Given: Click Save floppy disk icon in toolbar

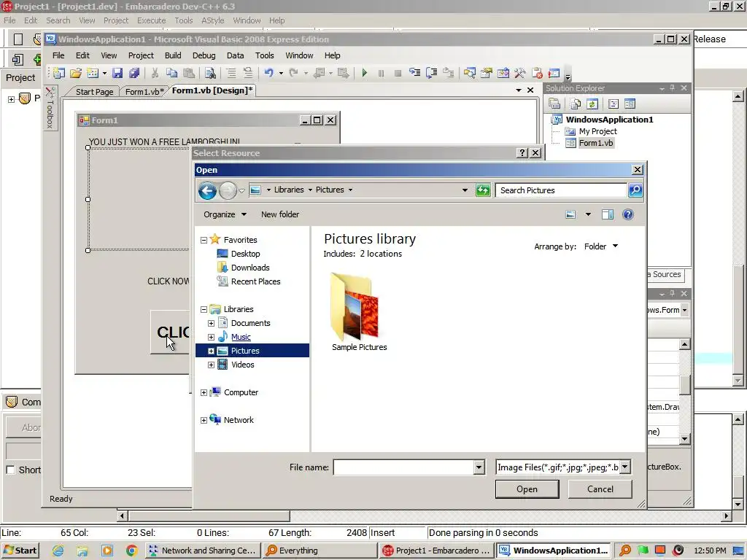Looking at the screenshot, I should click(x=117, y=73).
